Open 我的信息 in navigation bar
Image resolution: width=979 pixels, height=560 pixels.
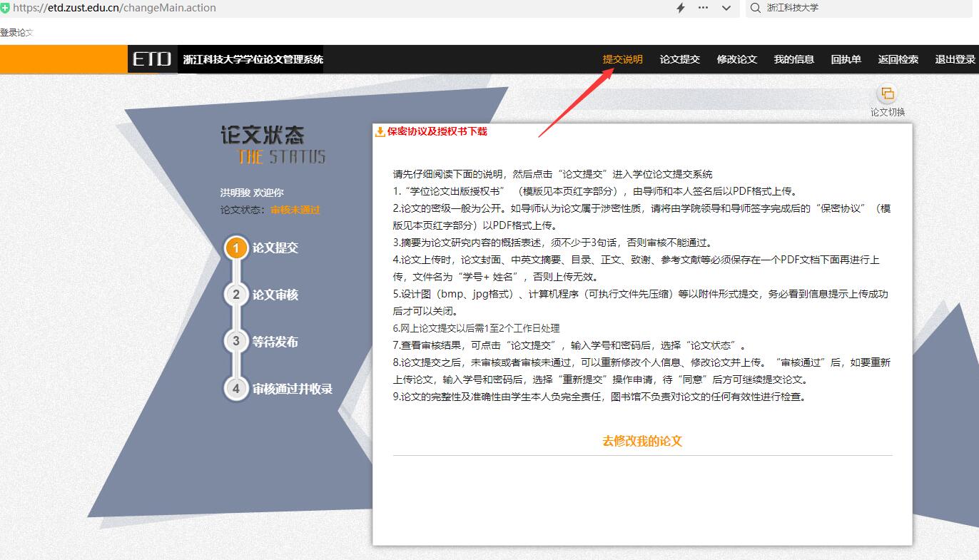(793, 59)
